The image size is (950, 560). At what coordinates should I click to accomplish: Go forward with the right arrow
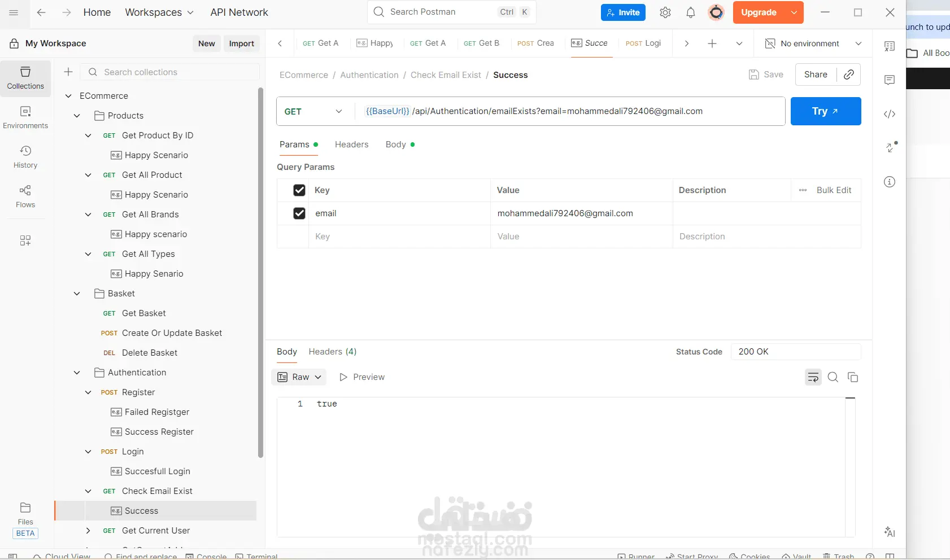tap(67, 12)
